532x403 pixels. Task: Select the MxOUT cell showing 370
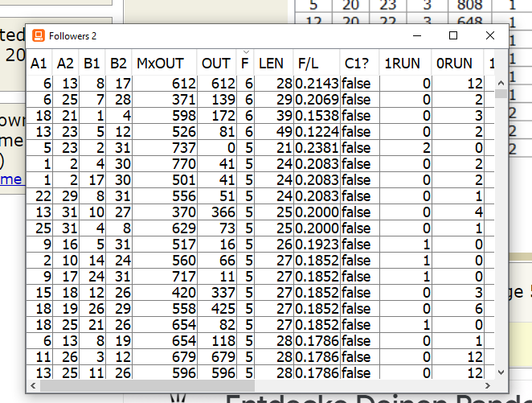[x=164, y=212]
